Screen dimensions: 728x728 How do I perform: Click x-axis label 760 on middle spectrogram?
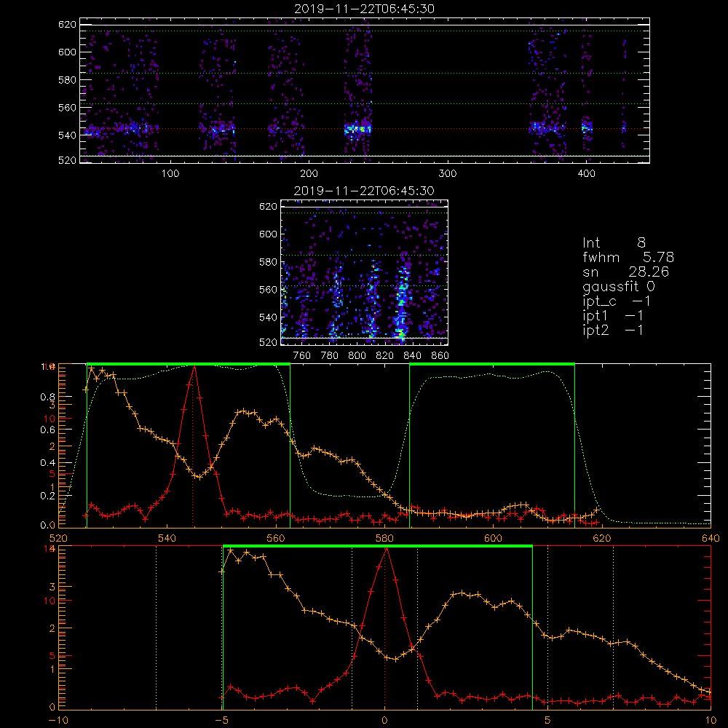[302, 356]
